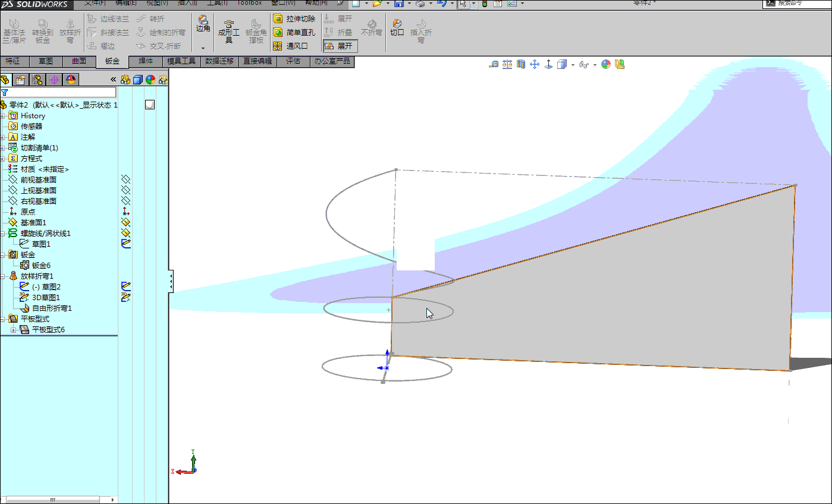
Task: Click the 边角 corner tool icon
Action: click(203, 24)
